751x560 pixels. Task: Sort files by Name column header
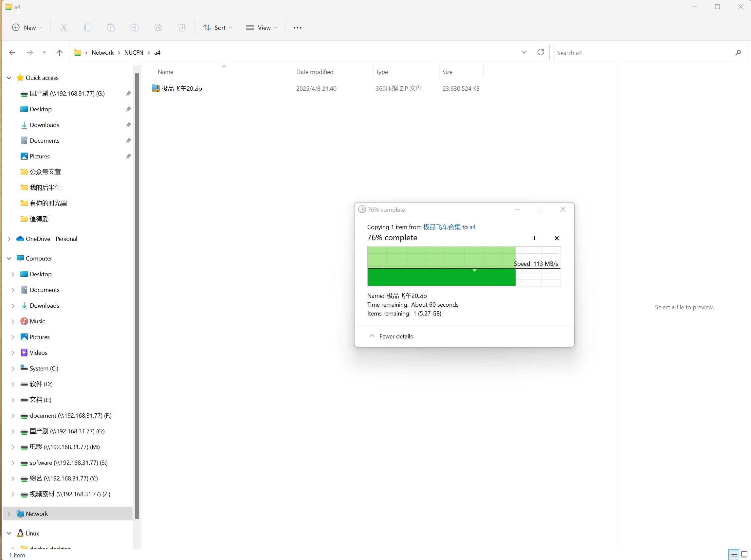[x=165, y=72]
